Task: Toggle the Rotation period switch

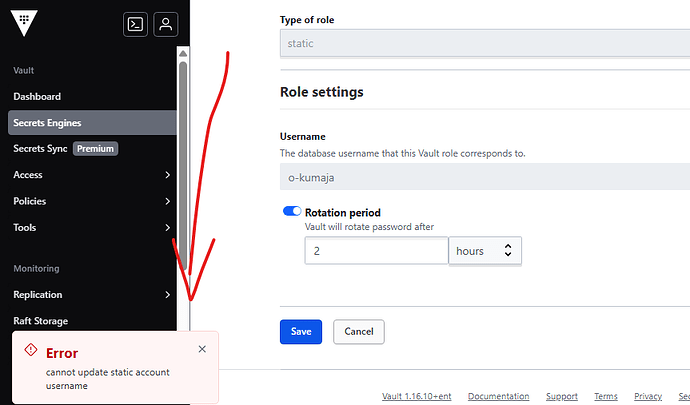Action: pyautogui.click(x=292, y=211)
